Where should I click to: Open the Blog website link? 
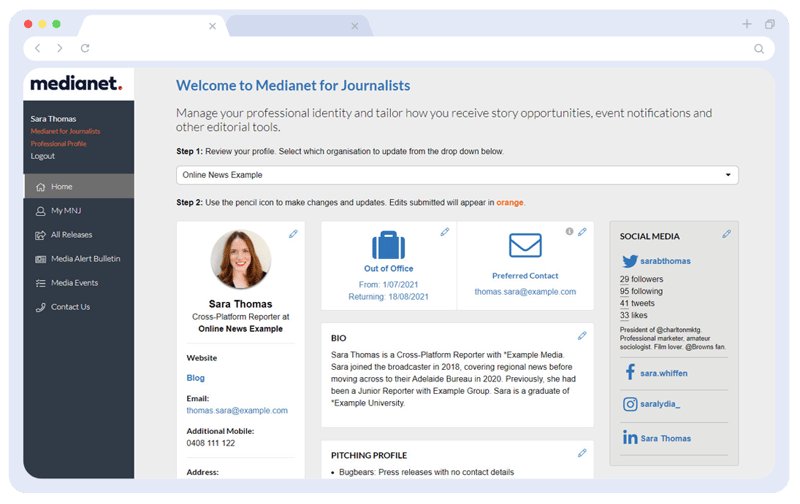(x=195, y=378)
